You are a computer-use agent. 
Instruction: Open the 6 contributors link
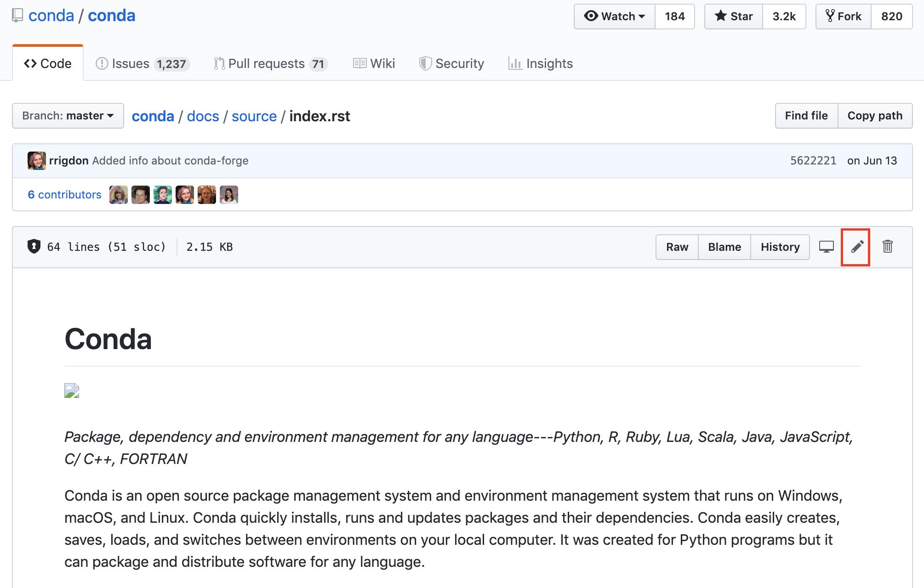coord(64,194)
